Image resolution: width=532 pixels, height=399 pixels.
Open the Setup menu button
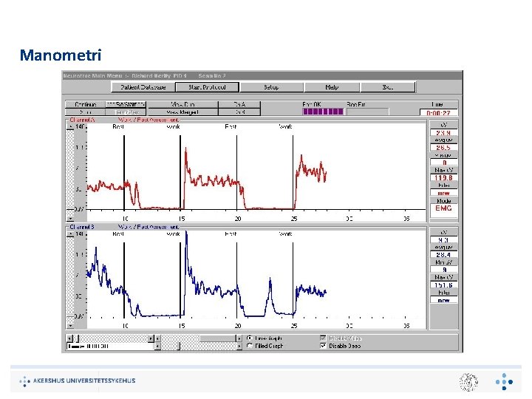click(271, 87)
